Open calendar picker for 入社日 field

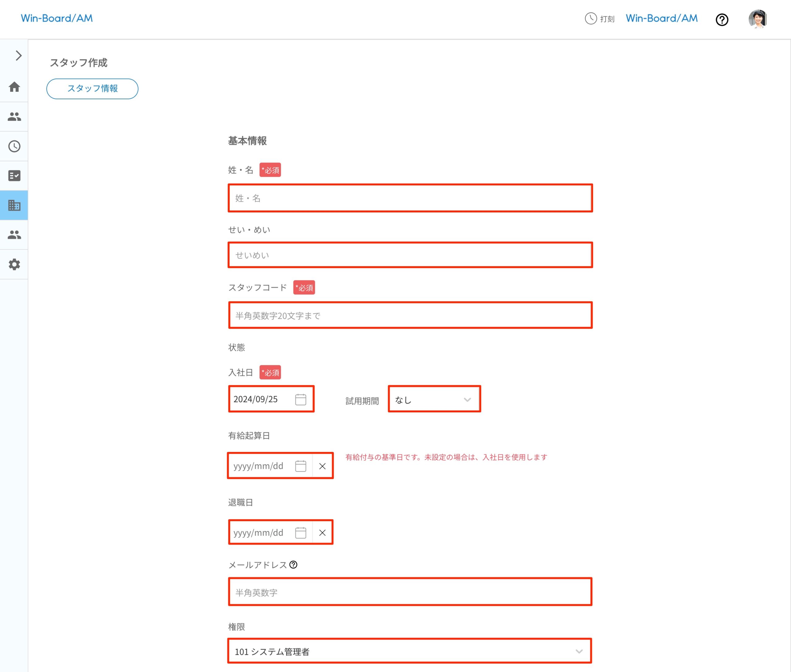pyautogui.click(x=300, y=399)
